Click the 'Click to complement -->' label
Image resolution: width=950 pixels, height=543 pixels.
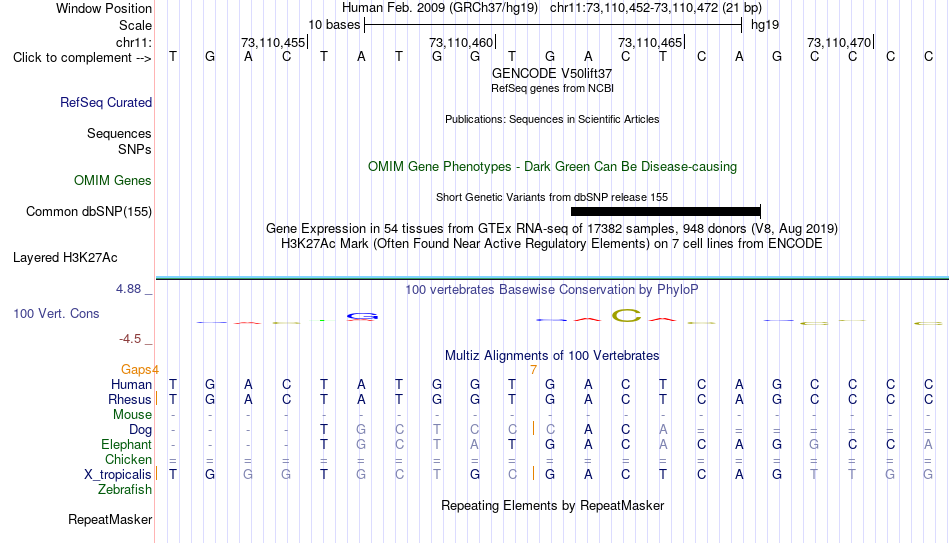tap(82, 58)
